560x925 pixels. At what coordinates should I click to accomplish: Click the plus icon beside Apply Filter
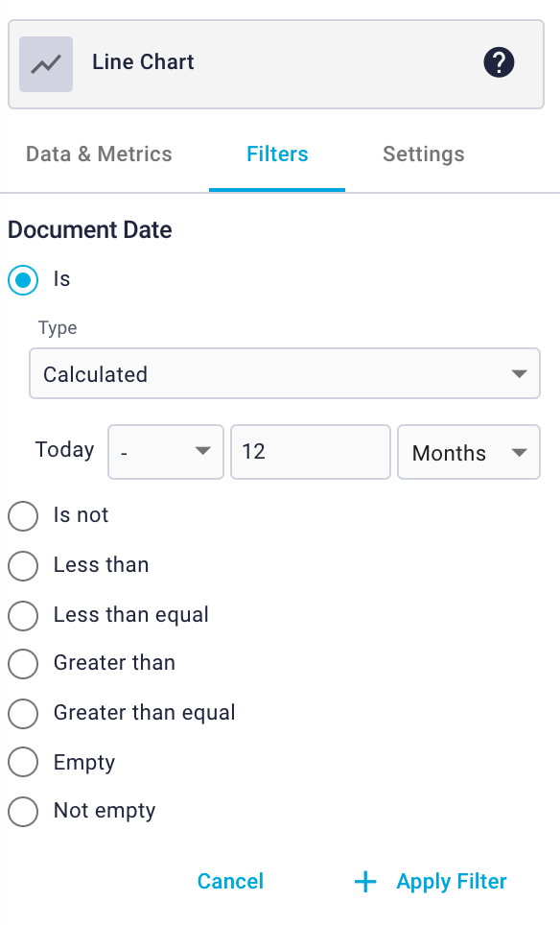pos(365,881)
